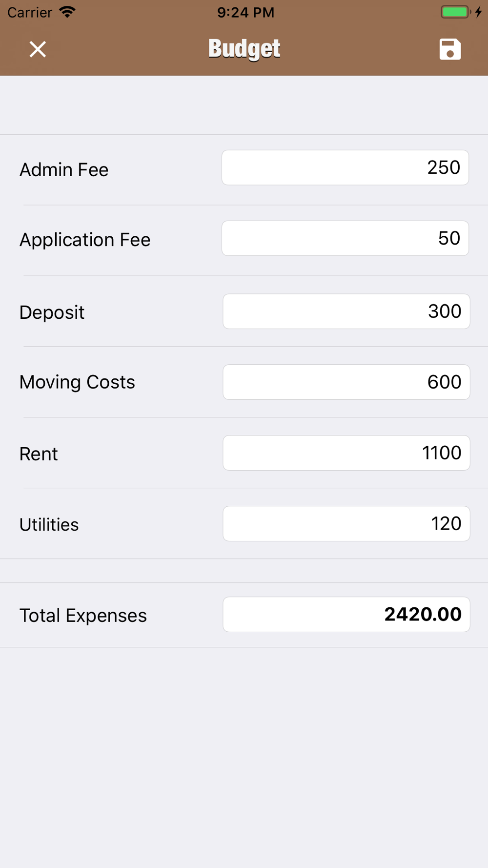Viewport: 488px width, 868px height.
Task: Select the Total Expenses field
Action: point(346,615)
